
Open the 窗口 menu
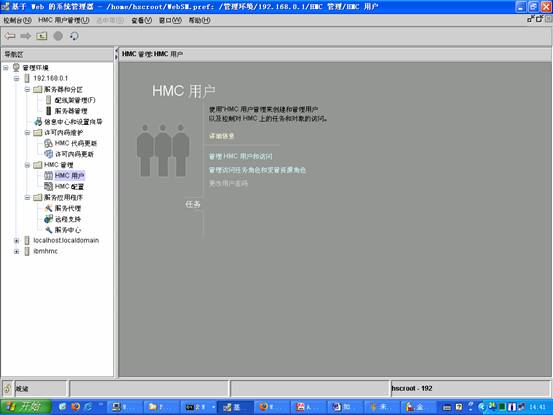point(170,20)
